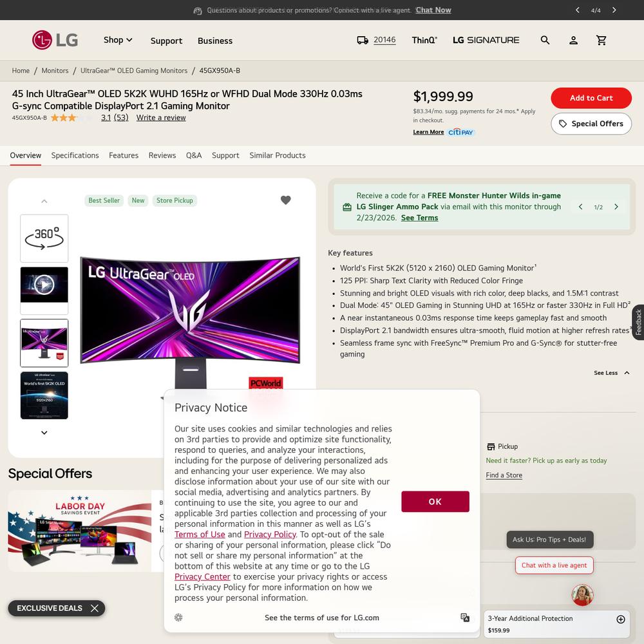This screenshot has width=644, height=644.
Task: Click the delivery truck zip code icon
Action: point(362,40)
